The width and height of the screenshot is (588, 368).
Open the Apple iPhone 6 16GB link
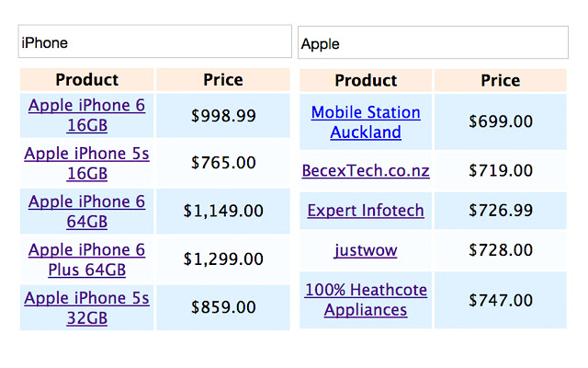pyautogui.click(x=87, y=115)
